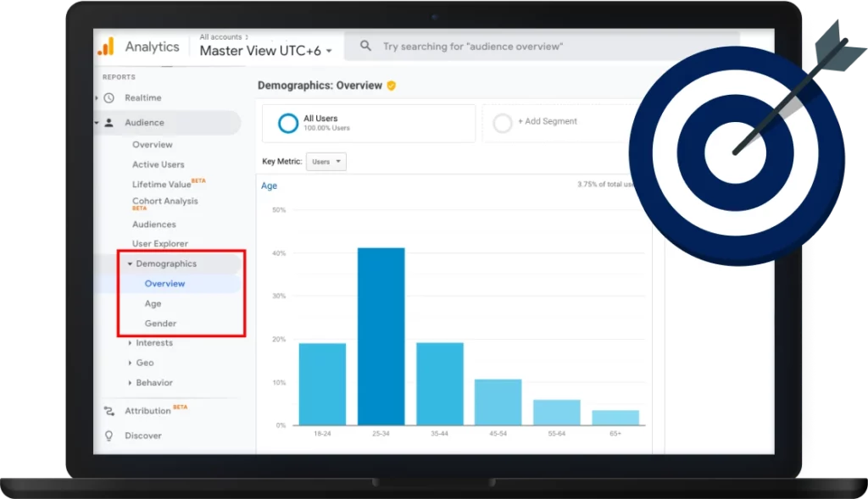868x499 pixels.
Task: Click the Realtime clock icon
Action: pyautogui.click(x=108, y=98)
